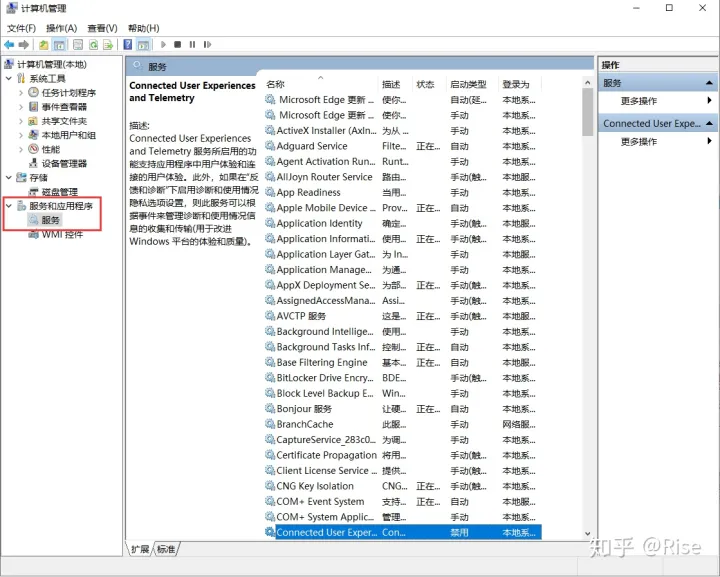Screen dimensions: 720x577
Task: Click the gear icon of App Readiness
Action: pyautogui.click(x=270, y=193)
